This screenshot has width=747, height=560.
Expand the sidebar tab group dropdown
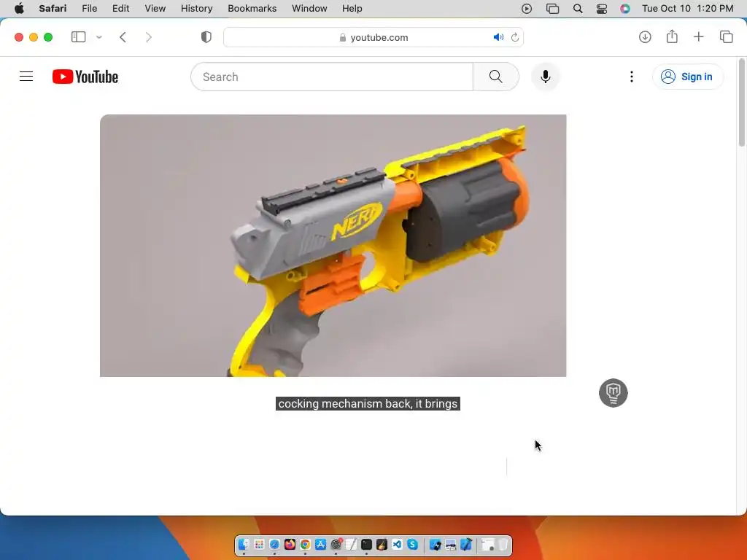[99, 37]
